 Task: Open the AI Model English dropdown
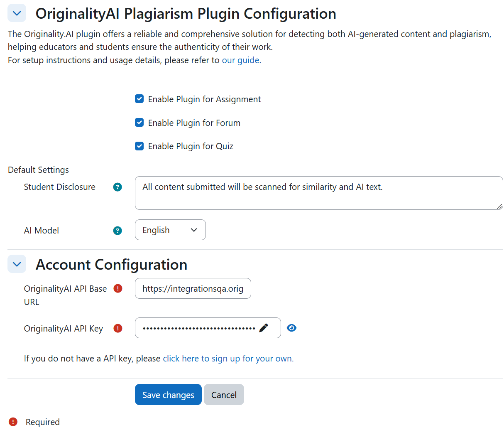click(170, 230)
